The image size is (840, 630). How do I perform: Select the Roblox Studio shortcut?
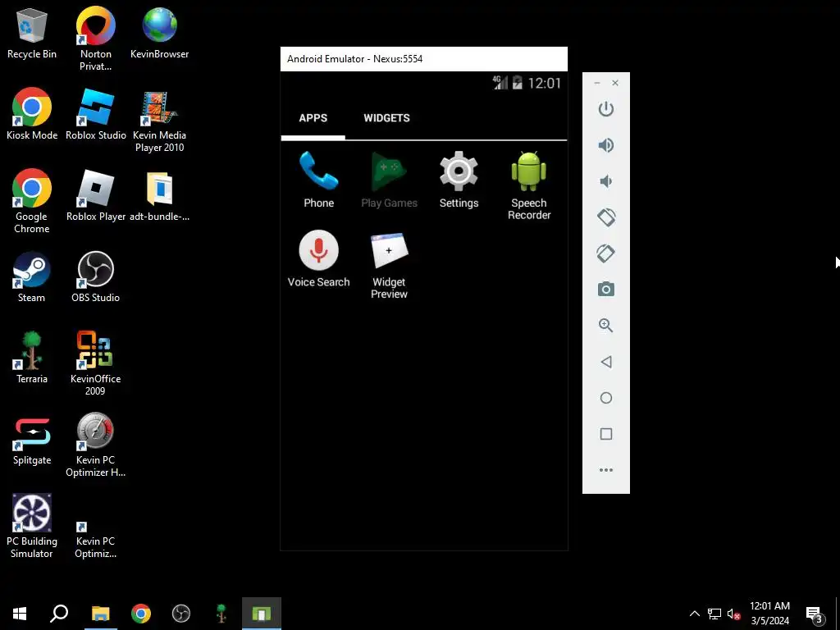[95, 114]
